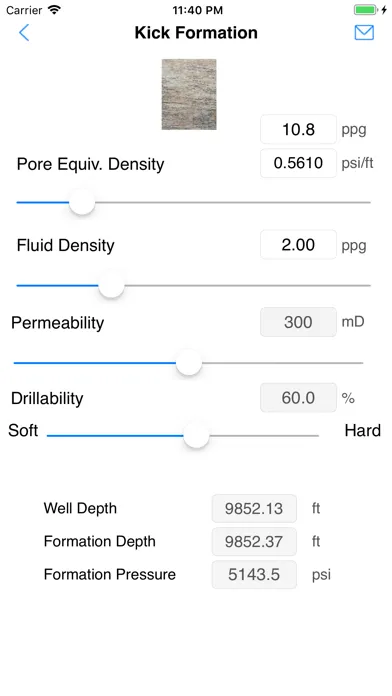Click the Drillability Soft-Hard slider handle
Image resolution: width=392 pixels, height=696 pixels.
pyautogui.click(x=196, y=435)
